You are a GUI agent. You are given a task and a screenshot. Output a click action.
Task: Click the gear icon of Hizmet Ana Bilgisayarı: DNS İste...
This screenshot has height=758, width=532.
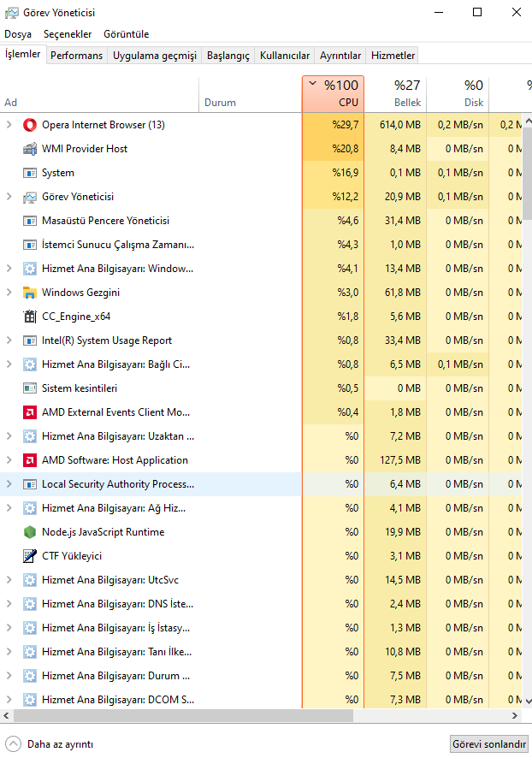(x=30, y=604)
